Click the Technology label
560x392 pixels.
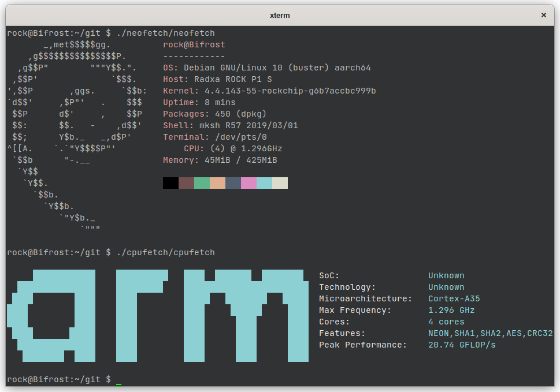(347, 287)
